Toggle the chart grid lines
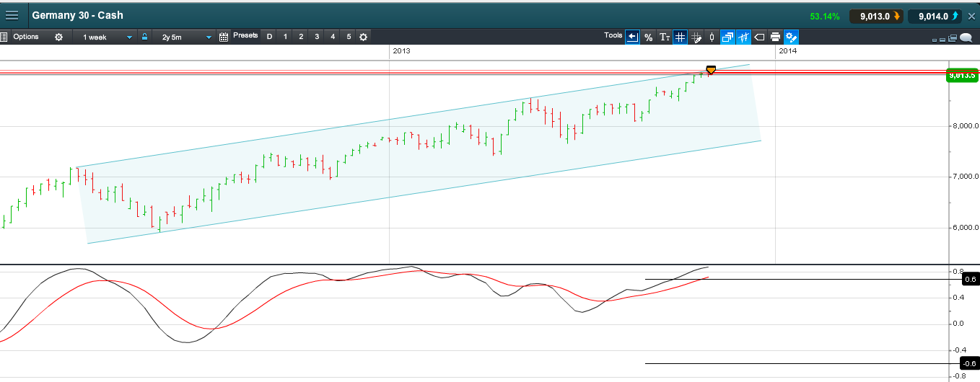 pyautogui.click(x=680, y=37)
